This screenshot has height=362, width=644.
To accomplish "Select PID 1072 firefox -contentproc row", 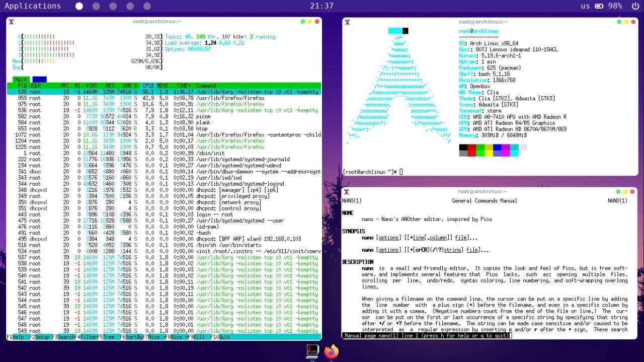I will click(x=164, y=135).
